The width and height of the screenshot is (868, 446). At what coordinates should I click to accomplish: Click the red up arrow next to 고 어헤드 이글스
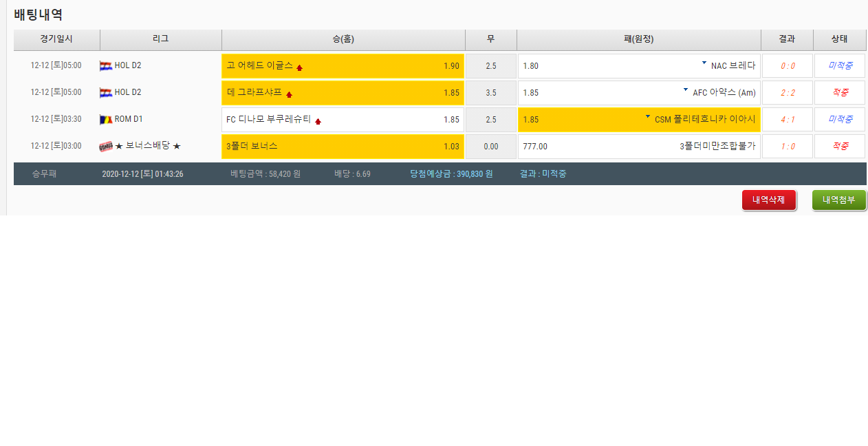[x=299, y=67]
